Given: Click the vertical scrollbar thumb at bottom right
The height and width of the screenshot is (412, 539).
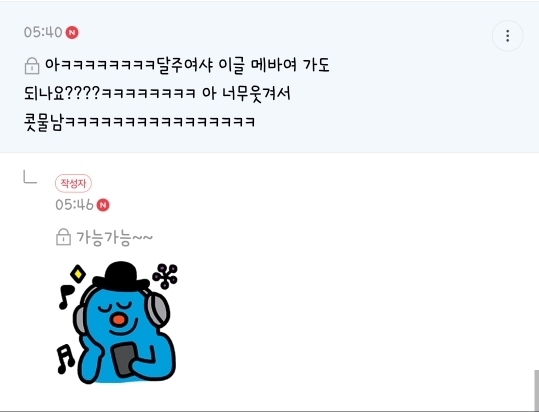Looking at the screenshot, I should tap(537, 390).
